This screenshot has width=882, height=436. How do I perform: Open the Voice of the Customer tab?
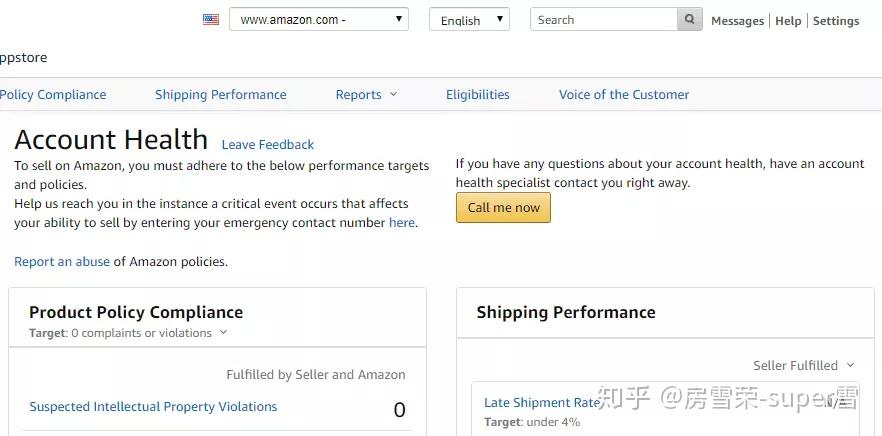click(x=624, y=95)
